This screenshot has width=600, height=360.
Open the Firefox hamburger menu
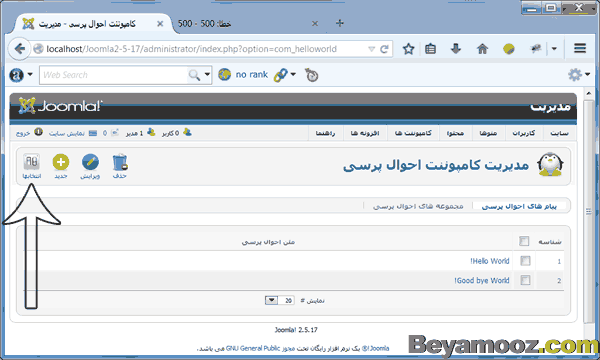click(x=580, y=49)
